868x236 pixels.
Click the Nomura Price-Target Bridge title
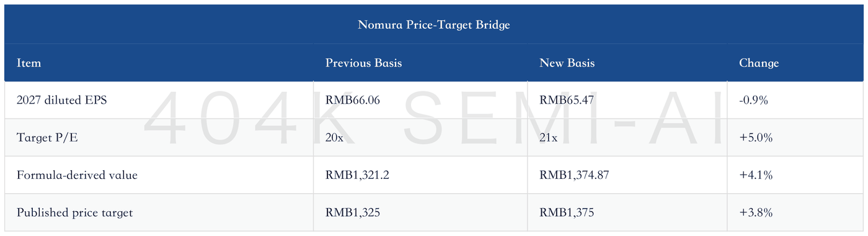pyautogui.click(x=433, y=25)
